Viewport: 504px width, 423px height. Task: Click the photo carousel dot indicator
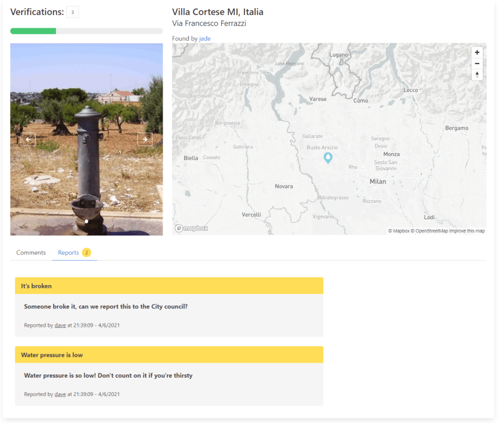click(86, 222)
